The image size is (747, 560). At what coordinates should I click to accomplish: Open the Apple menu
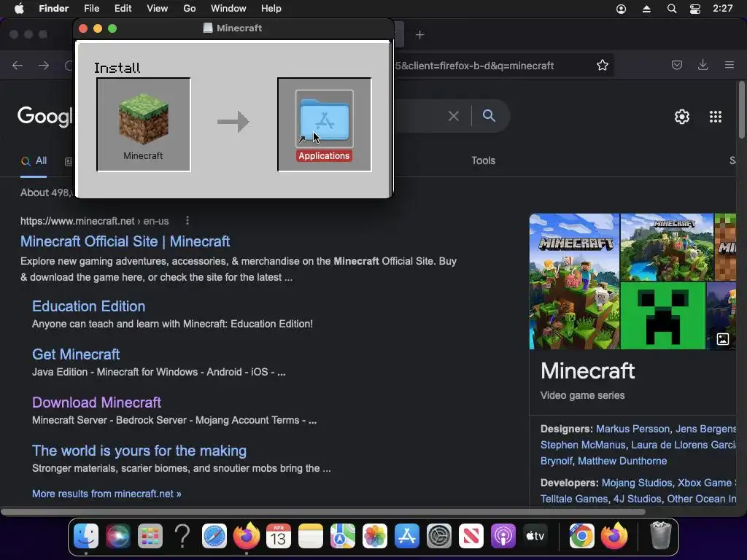pos(19,9)
